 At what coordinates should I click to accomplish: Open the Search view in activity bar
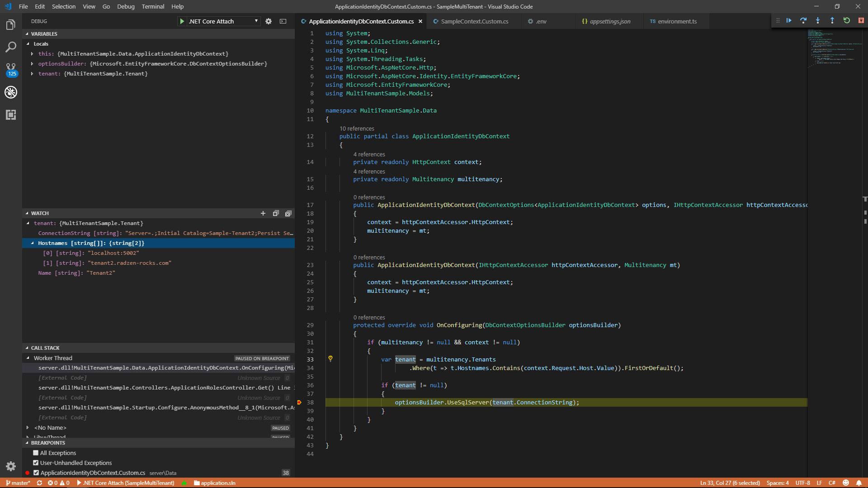click(11, 47)
